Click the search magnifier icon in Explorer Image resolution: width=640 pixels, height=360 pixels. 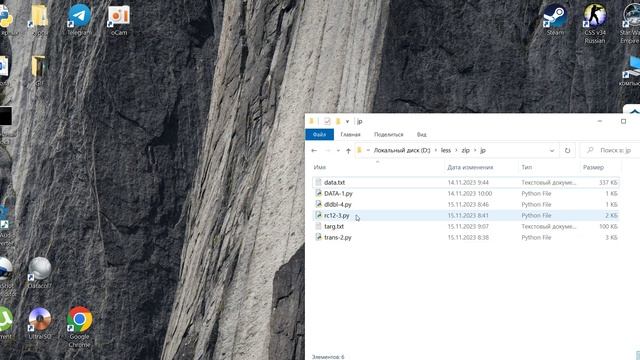(590, 151)
